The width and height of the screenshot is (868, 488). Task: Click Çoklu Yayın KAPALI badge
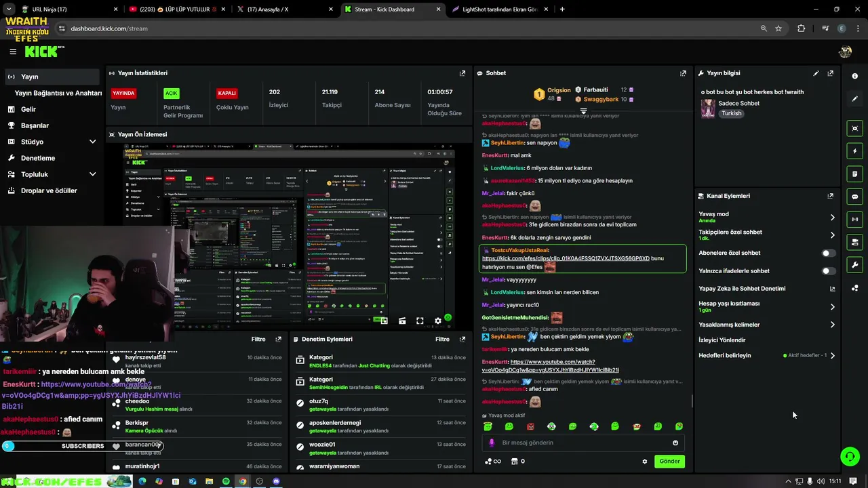pos(227,94)
